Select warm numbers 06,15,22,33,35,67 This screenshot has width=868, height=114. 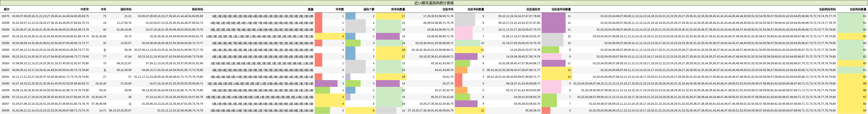(120, 110)
